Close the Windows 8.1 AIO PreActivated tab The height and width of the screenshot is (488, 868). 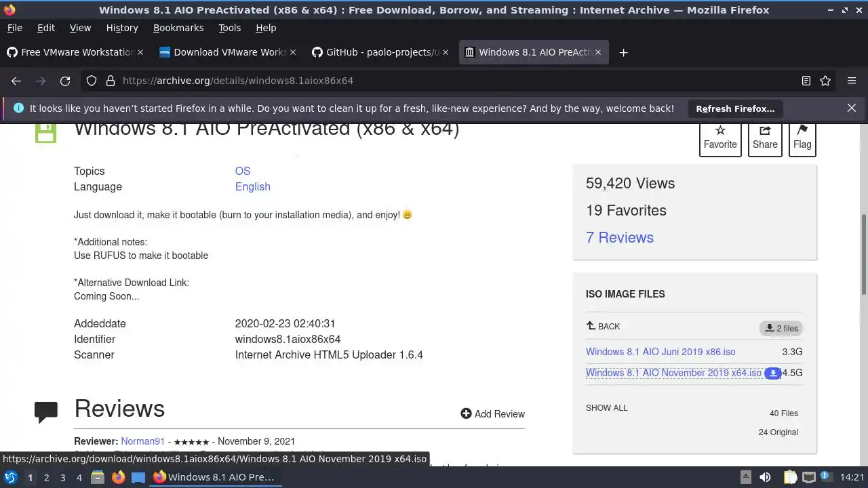pos(598,52)
